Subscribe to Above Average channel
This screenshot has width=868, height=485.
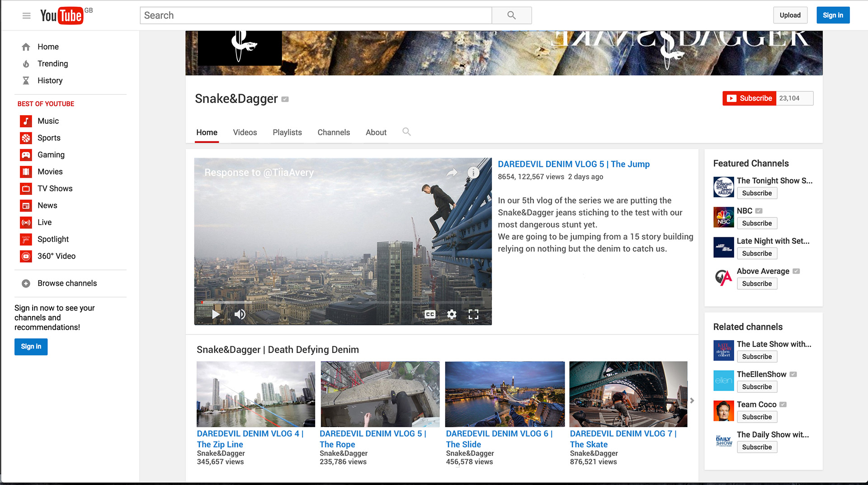pyautogui.click(x=757, y=284)
